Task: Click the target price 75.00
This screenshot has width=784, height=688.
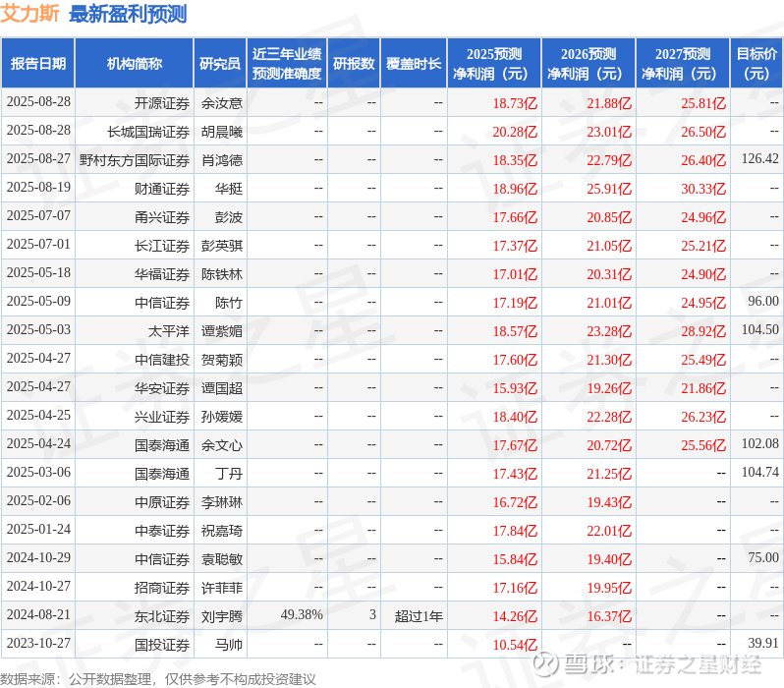Action: pyautogui.click(x=763, y=558)
